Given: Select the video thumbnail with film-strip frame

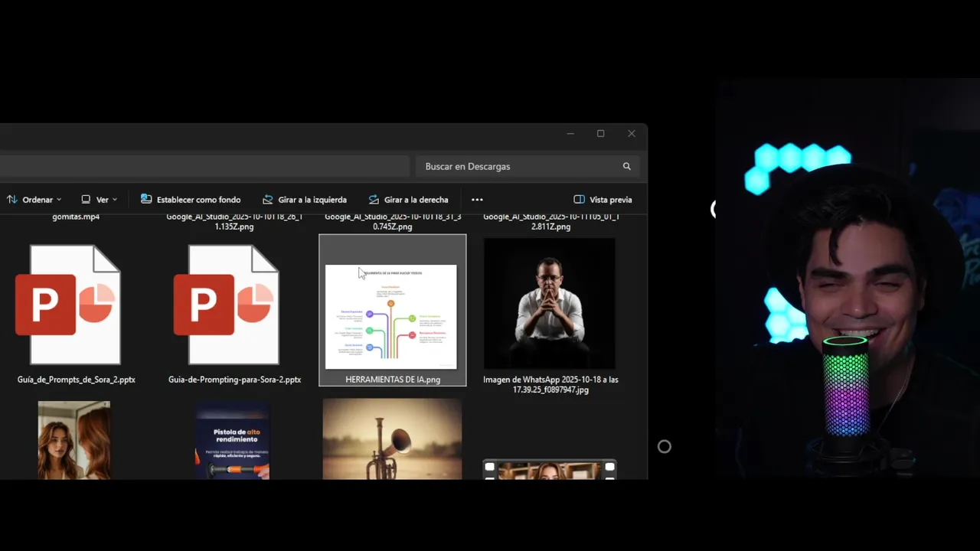Looking at the screenshot, I should point(550,469).
